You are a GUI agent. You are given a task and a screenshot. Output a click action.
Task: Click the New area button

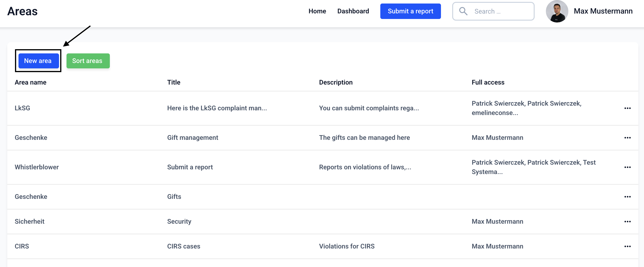pos(38,61)
